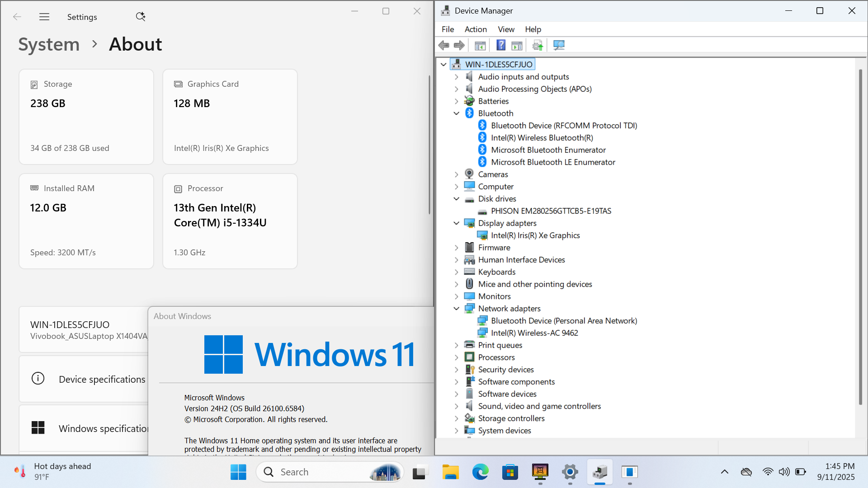868x488 pixels.
Task: Open the Windows specifications section
Action: [83, 428]
